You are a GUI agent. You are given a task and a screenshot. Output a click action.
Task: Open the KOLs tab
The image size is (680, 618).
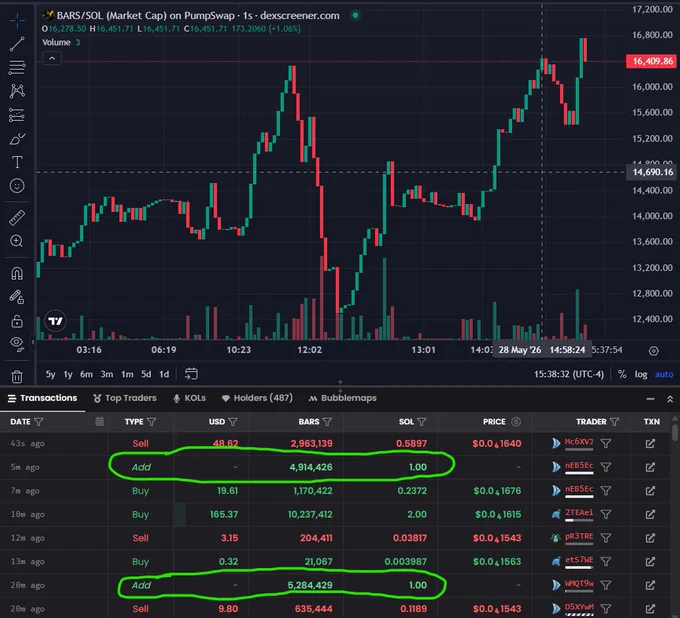pos(190,398)
